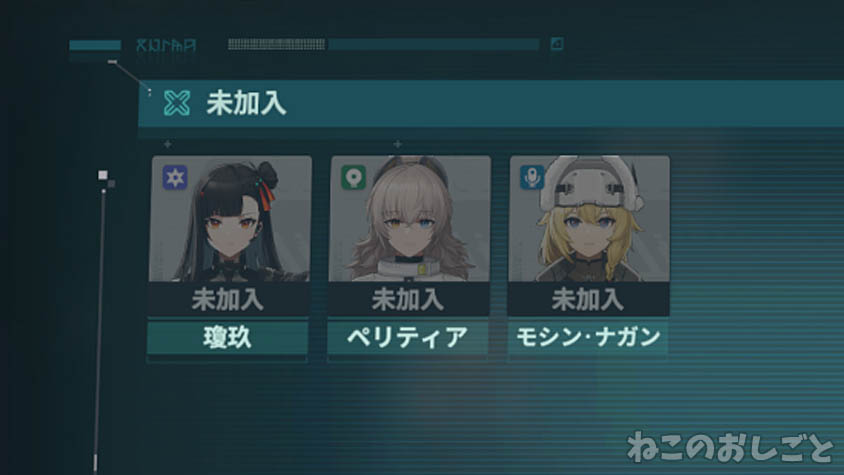Click 未加入 status under モシン·ナガン portrait
The width and height of the screenshot is (844, 475).
588,299
